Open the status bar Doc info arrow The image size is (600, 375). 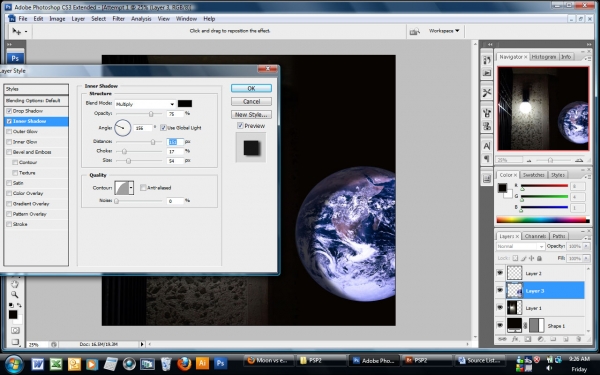(142, 344)
